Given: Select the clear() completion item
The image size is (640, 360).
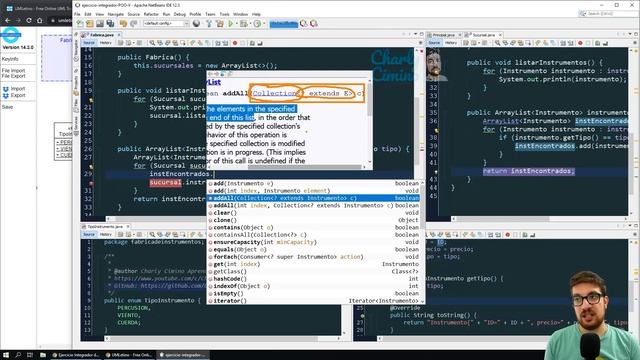Looking at the screenshot, I should tap(313, 213).
